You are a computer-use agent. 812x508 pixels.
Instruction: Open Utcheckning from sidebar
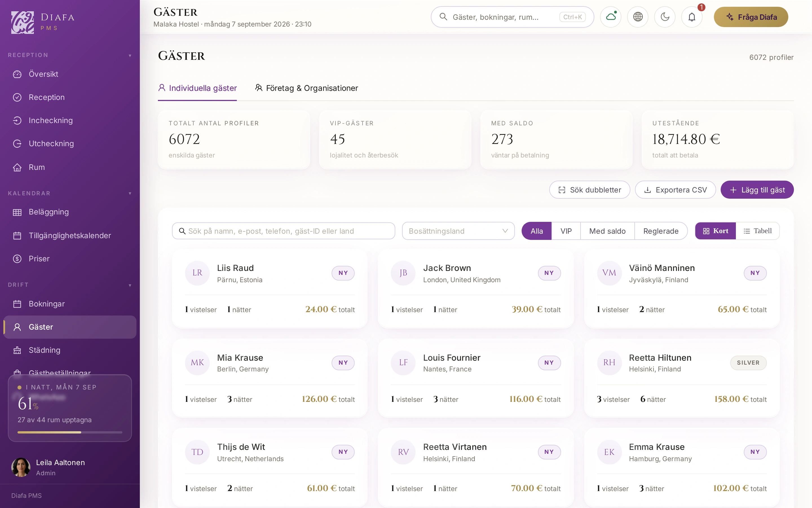(70, 143)
